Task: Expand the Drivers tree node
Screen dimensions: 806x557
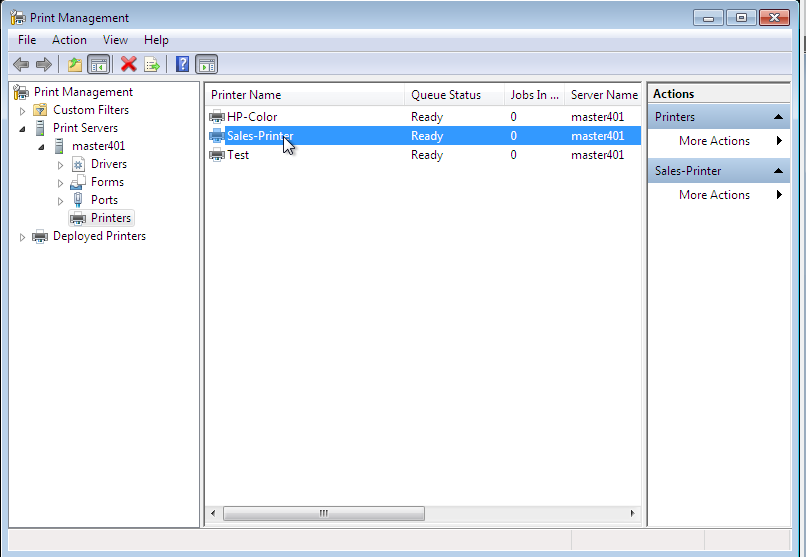Action: (x=60, y=165)
